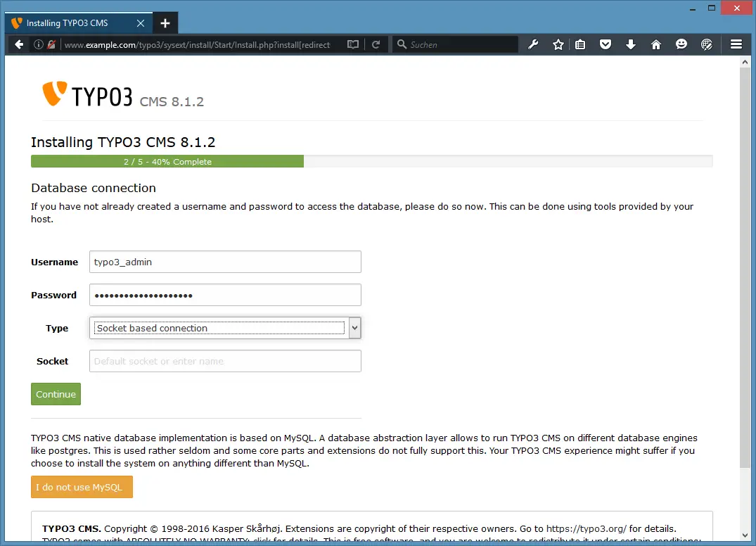Screen dimensions: 756x546
Task: Click scrollbar up arrow
Action: click(x=745, y=62)
